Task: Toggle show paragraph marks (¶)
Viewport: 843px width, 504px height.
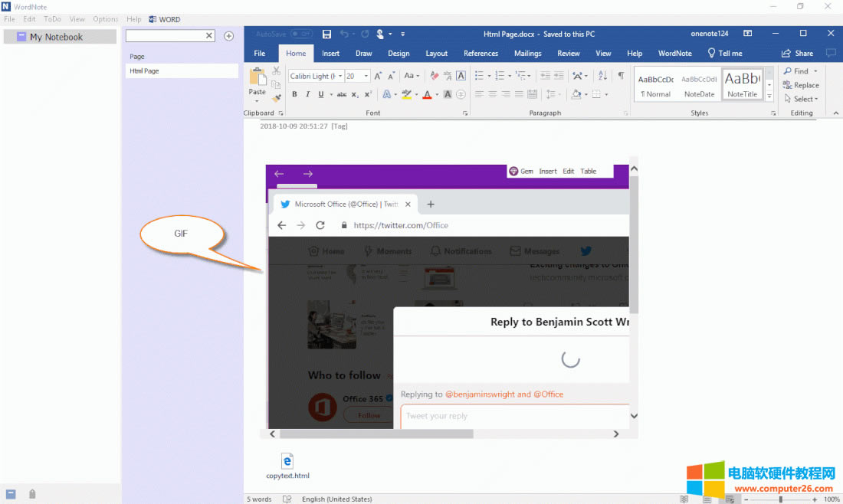Action: [x=621, y=76]
